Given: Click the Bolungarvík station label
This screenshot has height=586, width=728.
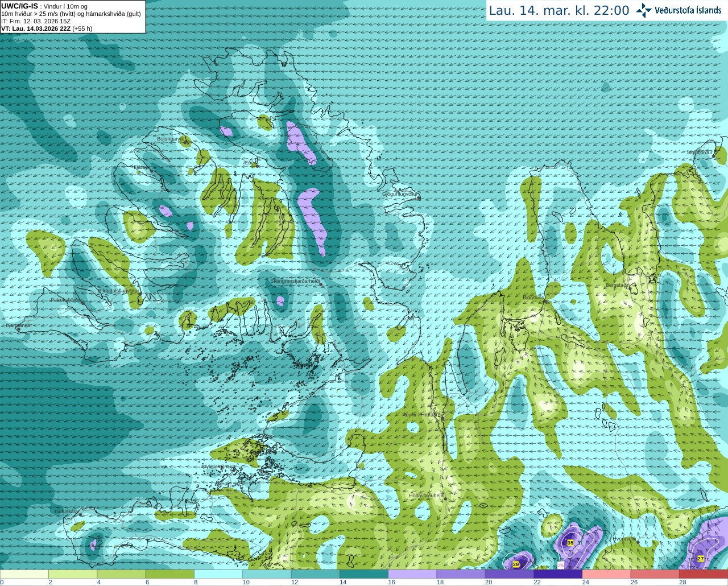Looking at the screenshot, I should (169, 139).
